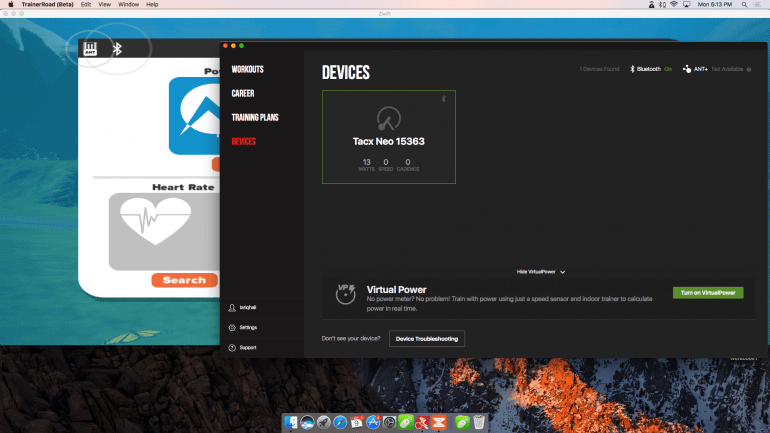The image size is (770, 433).
Task: Toggle the Bluetooth On status
Action: 668,69
